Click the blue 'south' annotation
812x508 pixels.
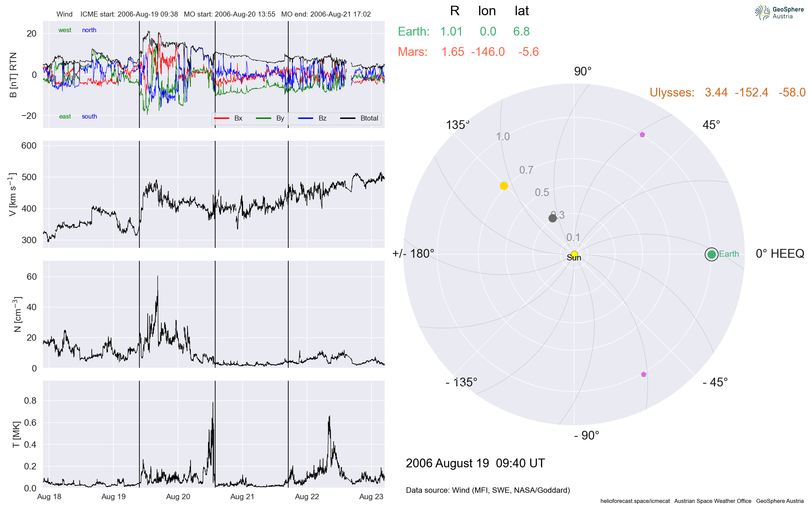[x=89, y=117]
